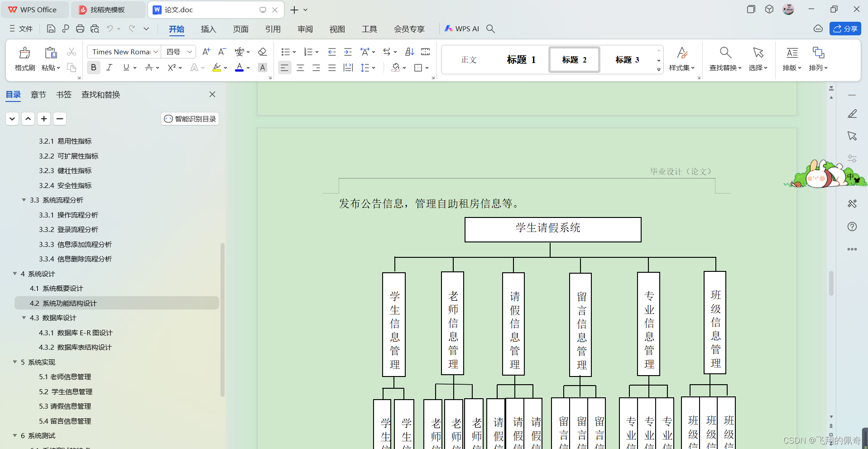This screenshot has height=449, width=868.
Task: Click the Select cursor icon
Action: click(x=758, y=53)
